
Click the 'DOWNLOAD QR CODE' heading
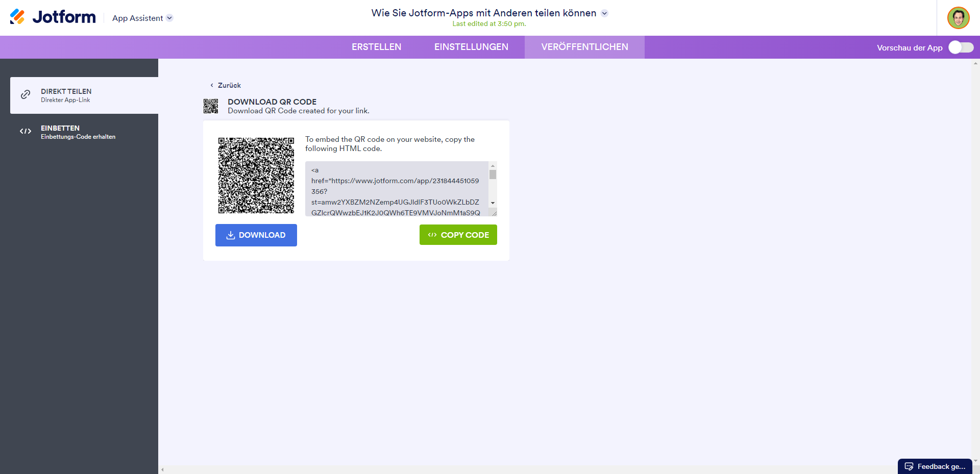tap(272, 102)
